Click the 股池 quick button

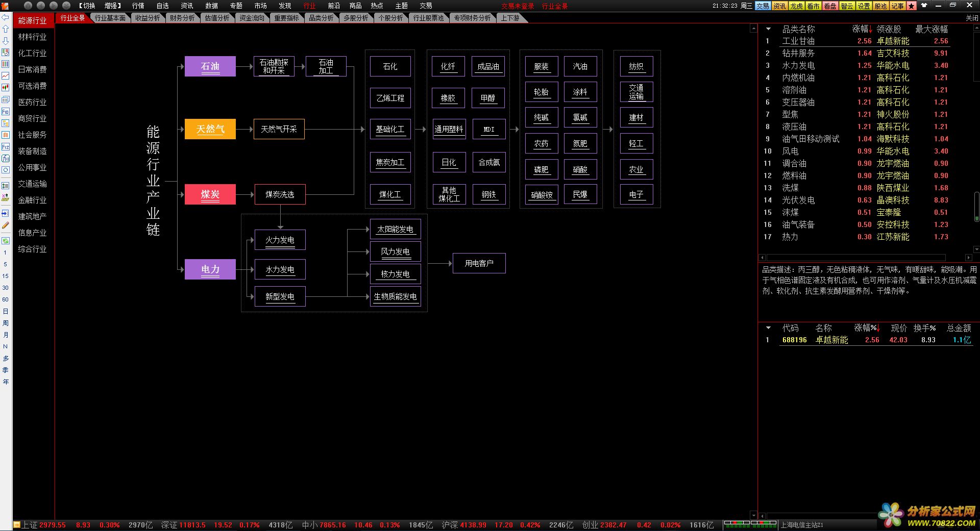point(880,6)
